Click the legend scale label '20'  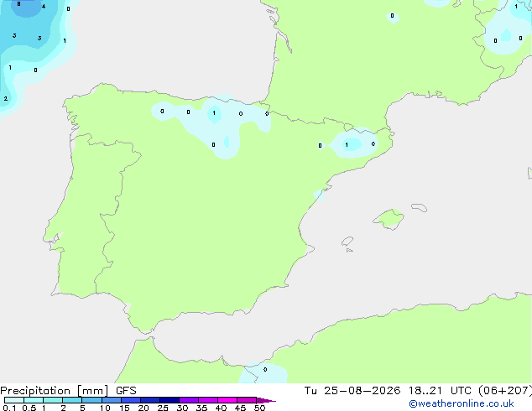pyautogui.click(x=143, y=408)
